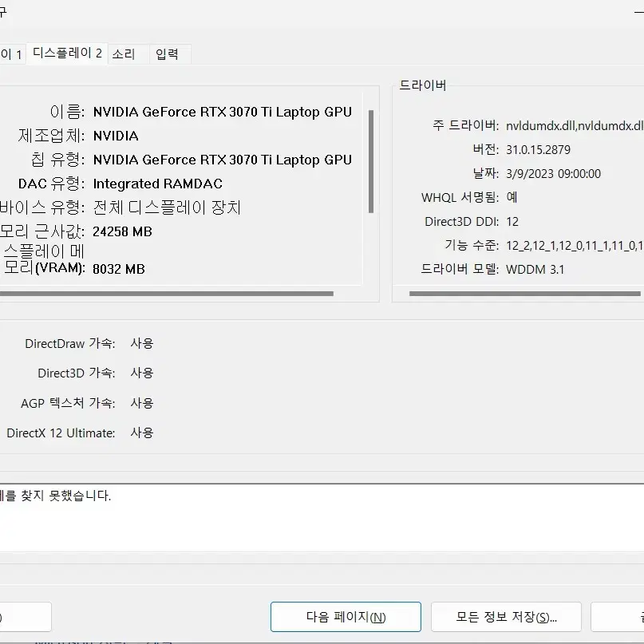Click the 드라이버 group heading

tap(423, 85)
